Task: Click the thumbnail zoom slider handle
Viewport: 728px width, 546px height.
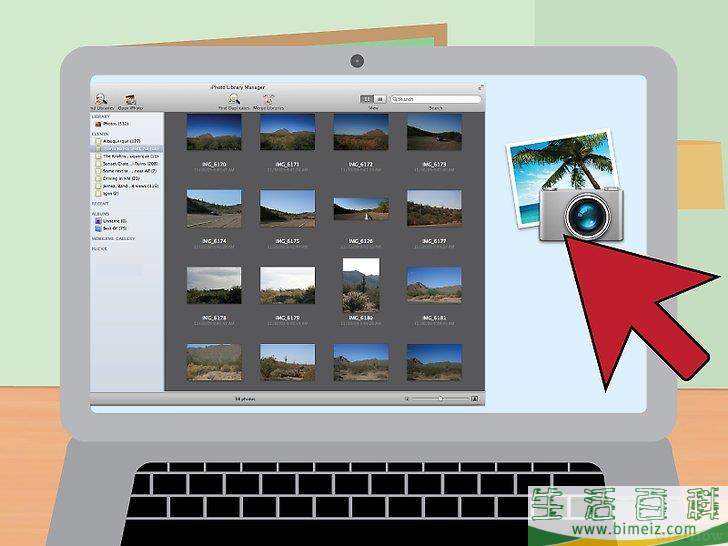Action: [x=440, y=398]
